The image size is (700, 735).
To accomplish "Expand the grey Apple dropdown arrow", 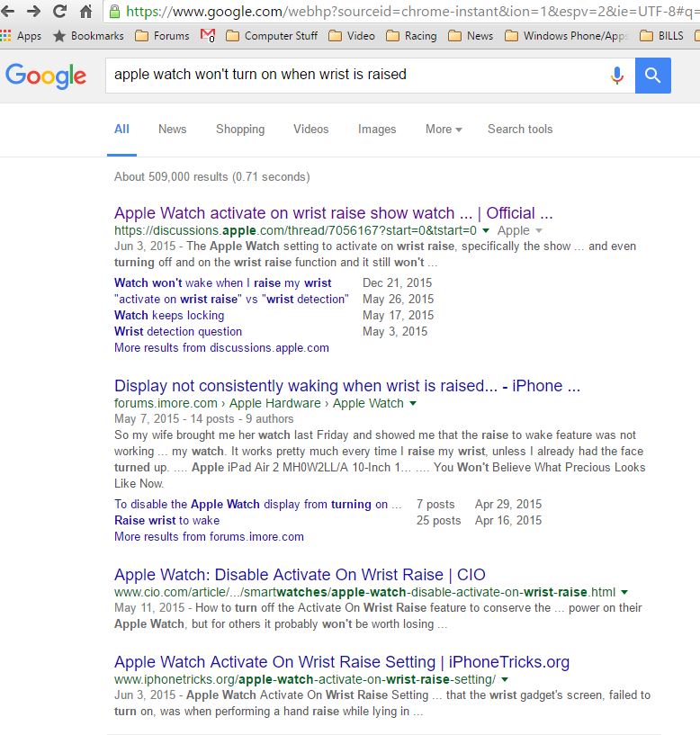I will (x=539, y=230).
